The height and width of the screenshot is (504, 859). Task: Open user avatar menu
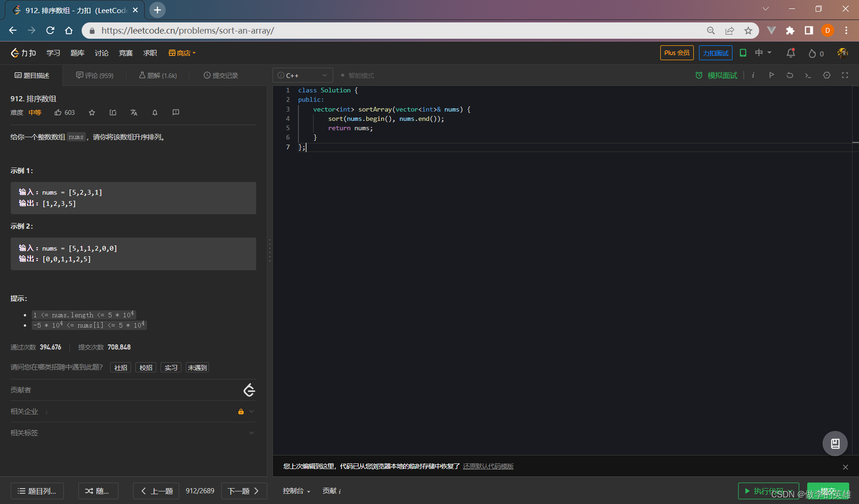point(843,53)
